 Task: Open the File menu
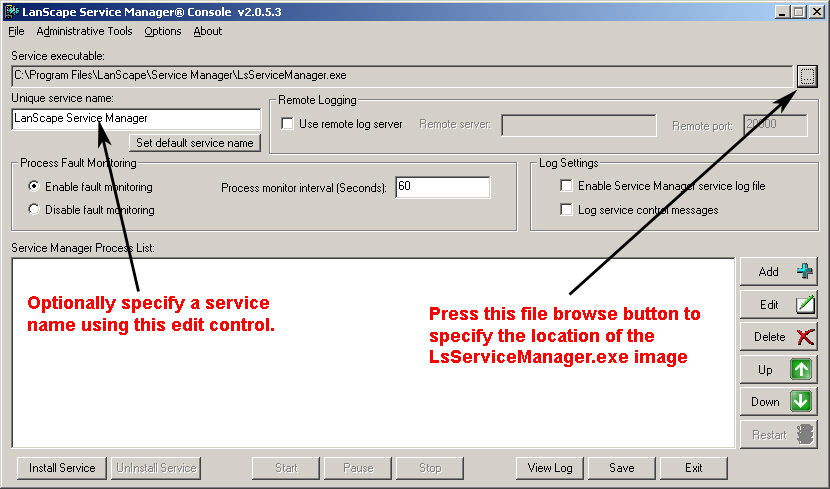click(x=16, y=31)
